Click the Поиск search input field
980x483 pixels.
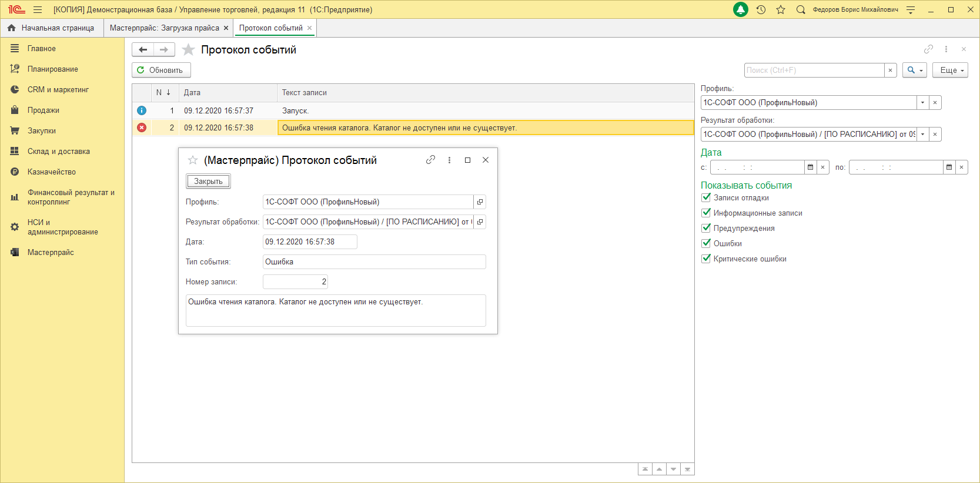814,70
